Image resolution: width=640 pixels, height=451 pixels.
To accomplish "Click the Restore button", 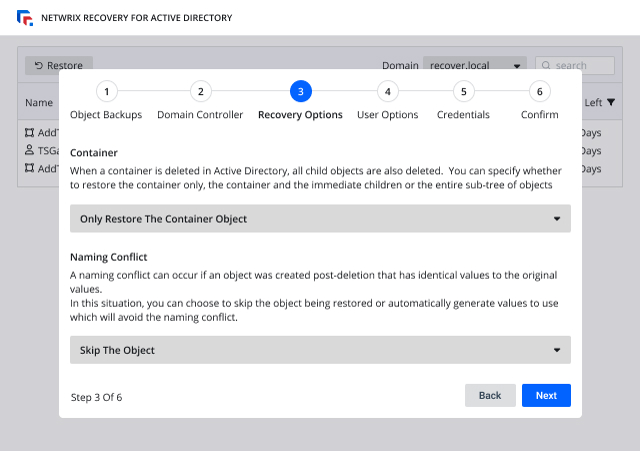I will click(x=59, y=66).
